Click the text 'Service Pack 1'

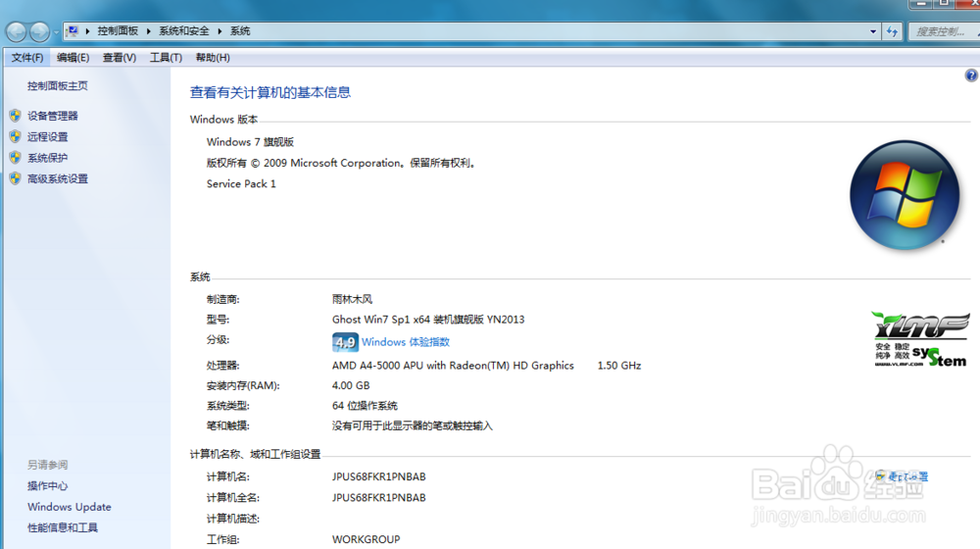pos(241,184)
